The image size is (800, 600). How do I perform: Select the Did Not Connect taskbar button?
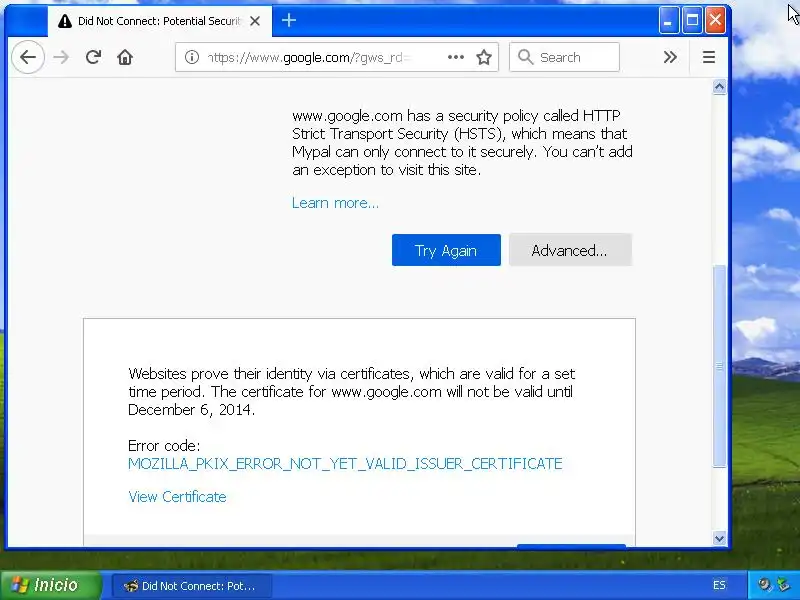(191, 586)
